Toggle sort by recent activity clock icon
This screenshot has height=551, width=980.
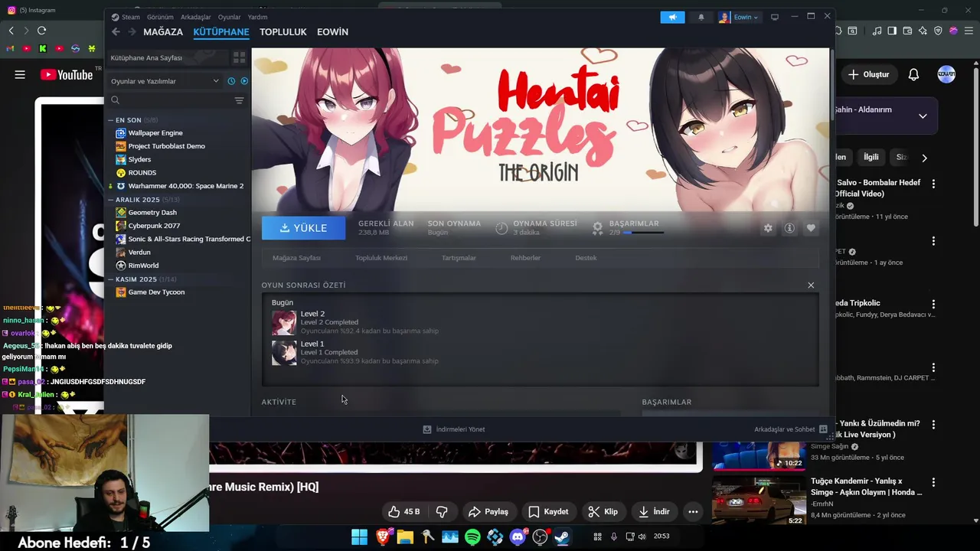click(231, 81)
